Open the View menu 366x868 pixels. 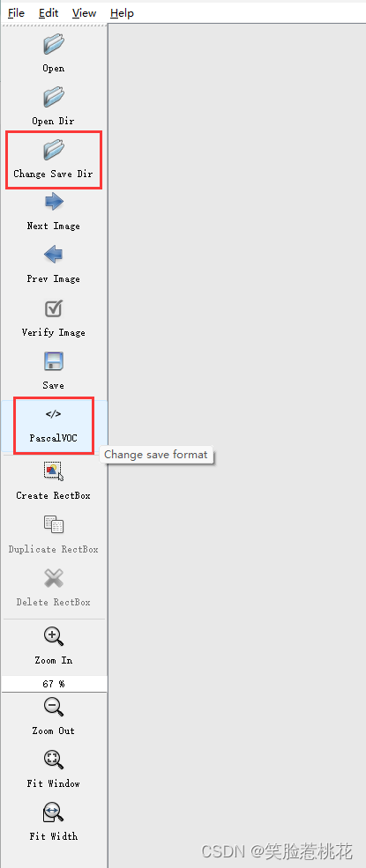(x=84, y=12)
